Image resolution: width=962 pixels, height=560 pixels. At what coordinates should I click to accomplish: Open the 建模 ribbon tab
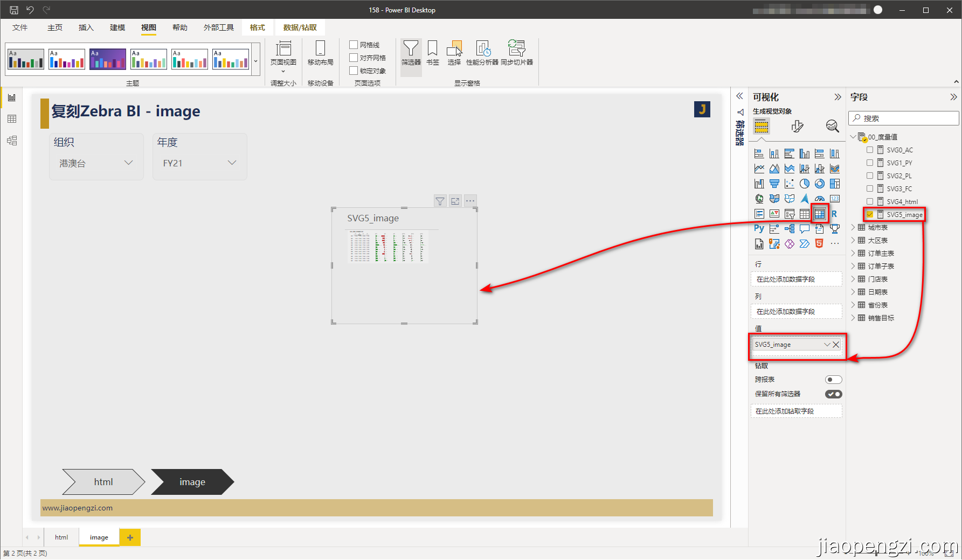click(117, 27)
